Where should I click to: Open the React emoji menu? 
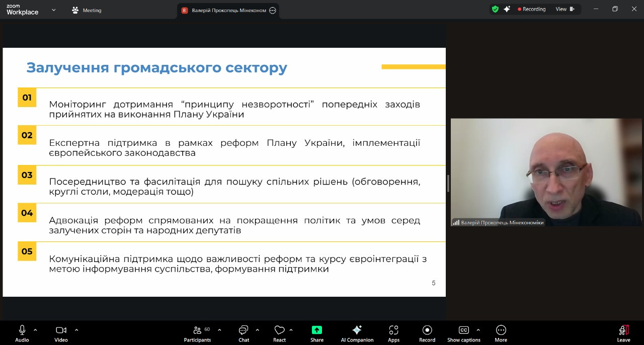point(279,330)
